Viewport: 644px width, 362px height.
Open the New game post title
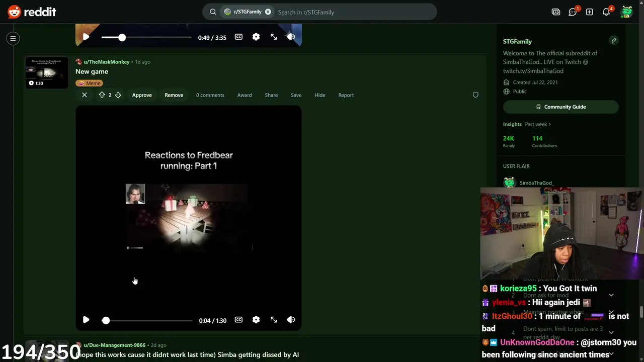92,71
